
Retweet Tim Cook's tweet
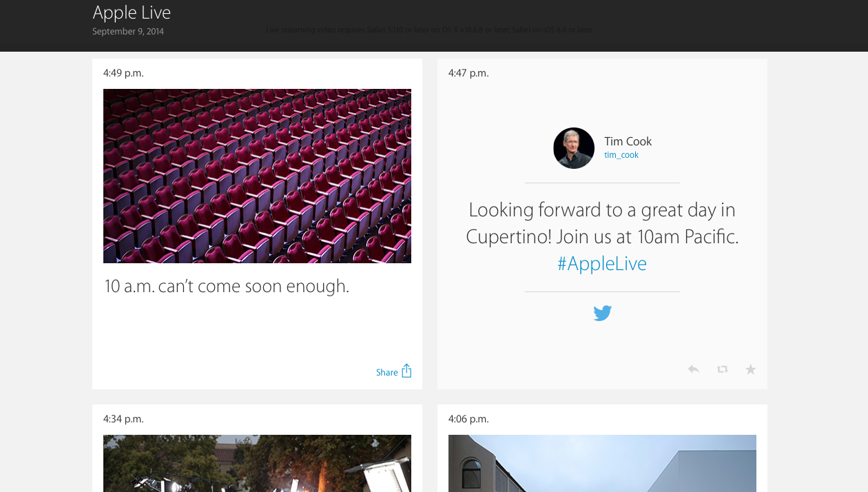pyautogui.click(x=722, y=369)
